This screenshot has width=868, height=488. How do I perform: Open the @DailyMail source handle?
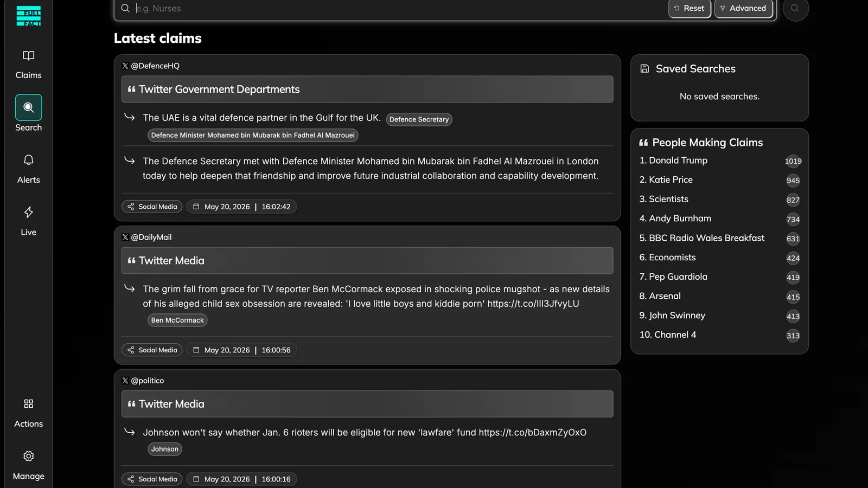coord(151,237)
